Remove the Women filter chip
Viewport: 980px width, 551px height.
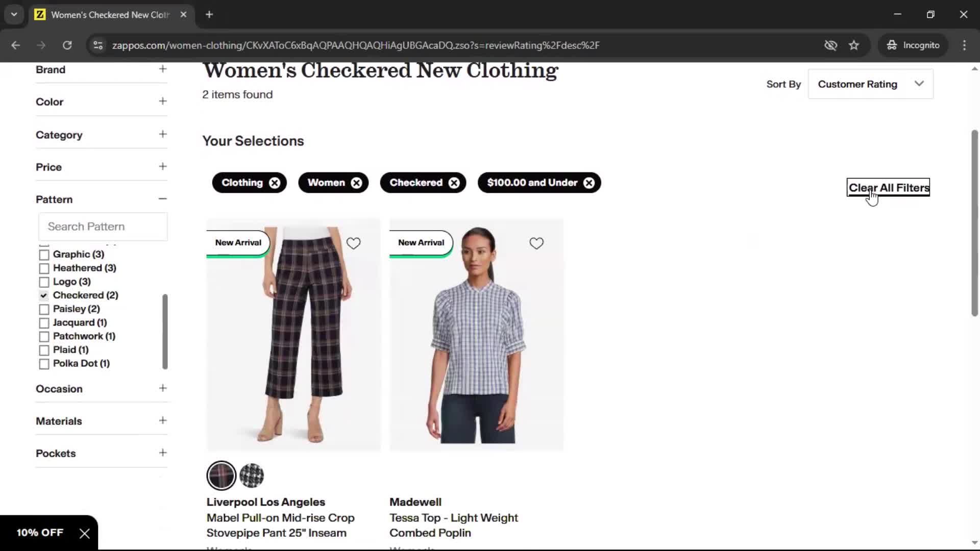click(x=356, y=183)
